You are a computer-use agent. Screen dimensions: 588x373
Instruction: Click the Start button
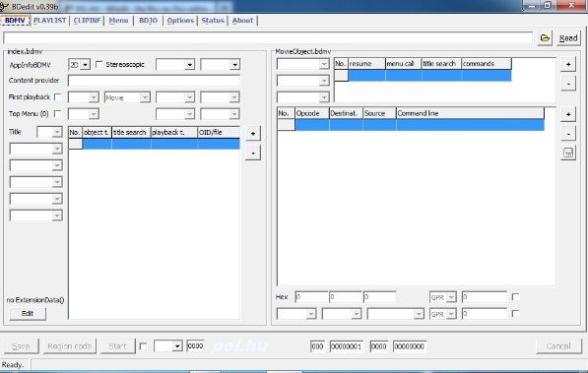(x=117, y=346)
